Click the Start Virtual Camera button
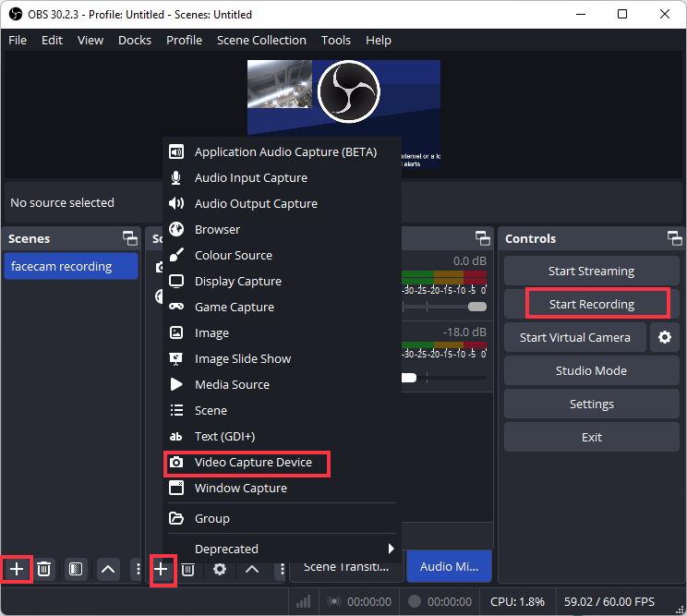The height and width of the screenshot is (616, 687). coord(574,337)
